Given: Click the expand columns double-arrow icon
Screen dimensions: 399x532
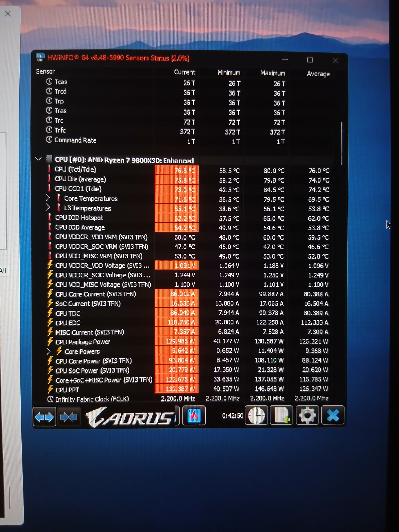Looking at the screenshot, I should click(44, 417).
